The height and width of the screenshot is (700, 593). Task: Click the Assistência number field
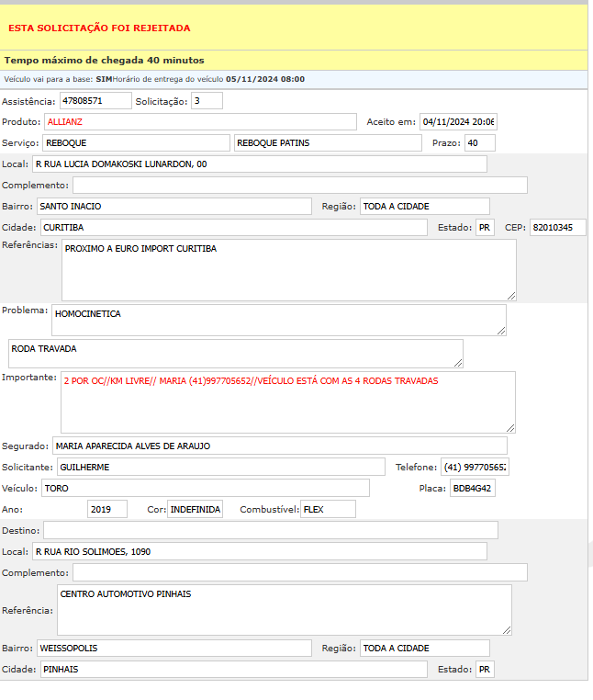click(x=95, y=100)
